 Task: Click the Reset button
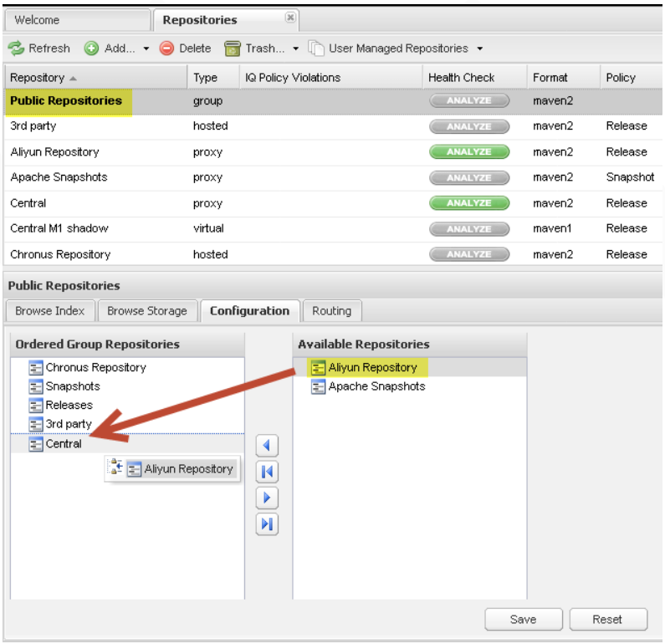click(608, 620)
